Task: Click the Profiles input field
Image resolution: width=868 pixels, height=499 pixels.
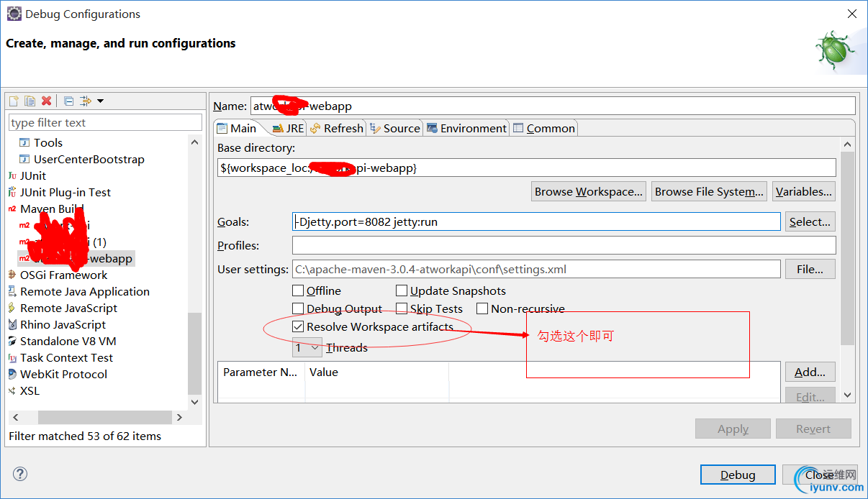Action: coord(564,245)
